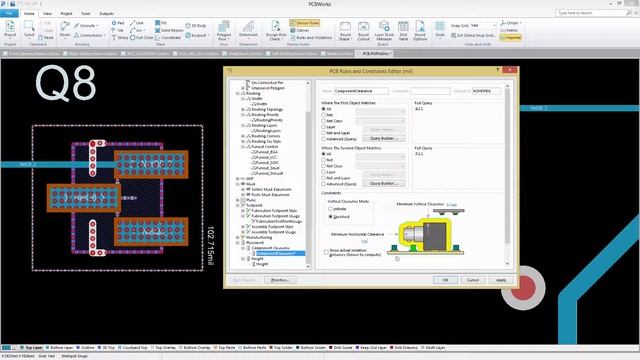Image resolution: width=640 pixels, height=360 pixels.
Task: Open the Home ribbon tab
Action: click(x=29, y=13)
